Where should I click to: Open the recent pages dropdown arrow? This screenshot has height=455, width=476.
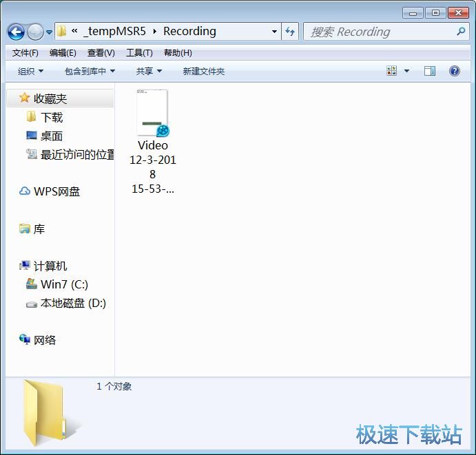pyautogui.click(x=49, y=32)
